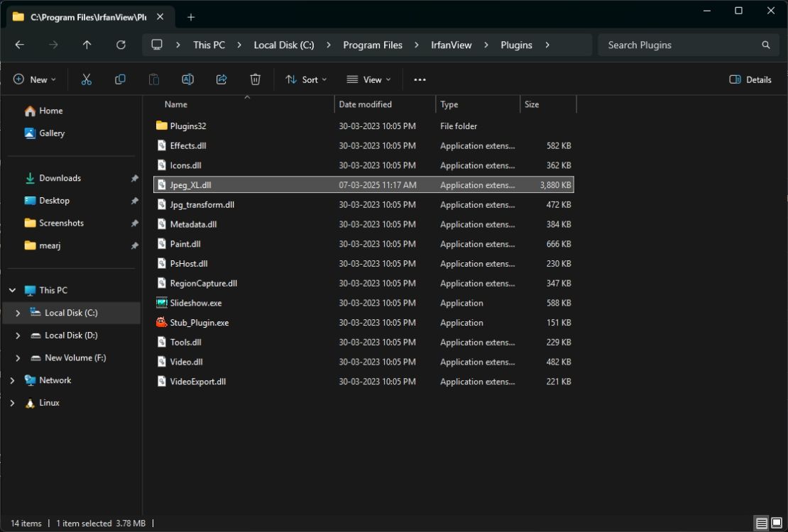
Task: Refresh the Plugins folder view
Action: 121,45
